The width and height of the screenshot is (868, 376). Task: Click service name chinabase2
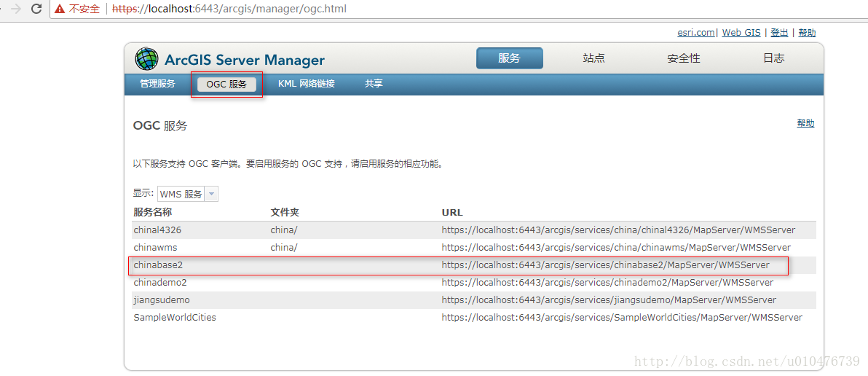click(x=158, y=265)
